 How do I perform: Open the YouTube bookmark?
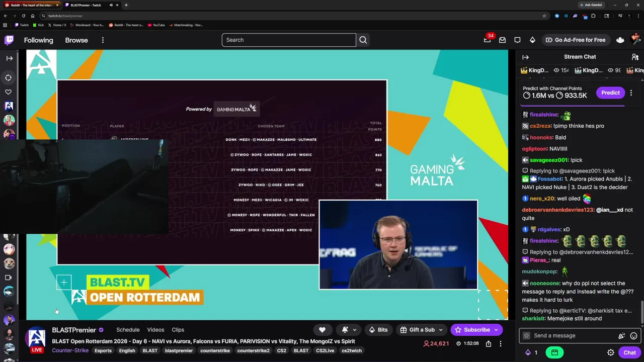click(156, 25)
